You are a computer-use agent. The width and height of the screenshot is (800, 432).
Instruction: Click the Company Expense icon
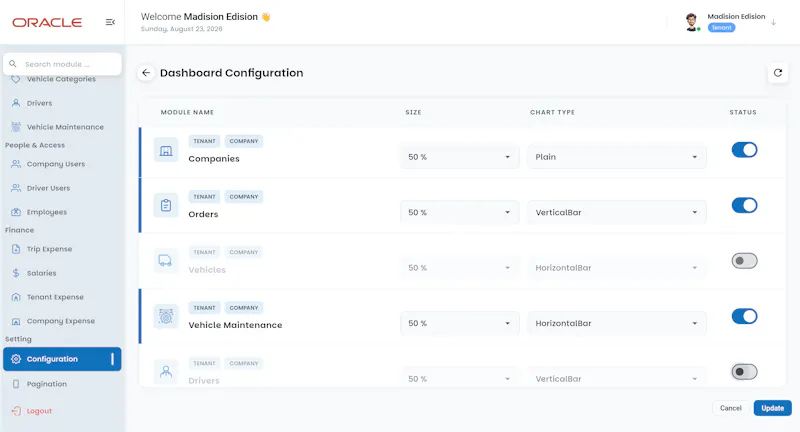tap(16, 321)
